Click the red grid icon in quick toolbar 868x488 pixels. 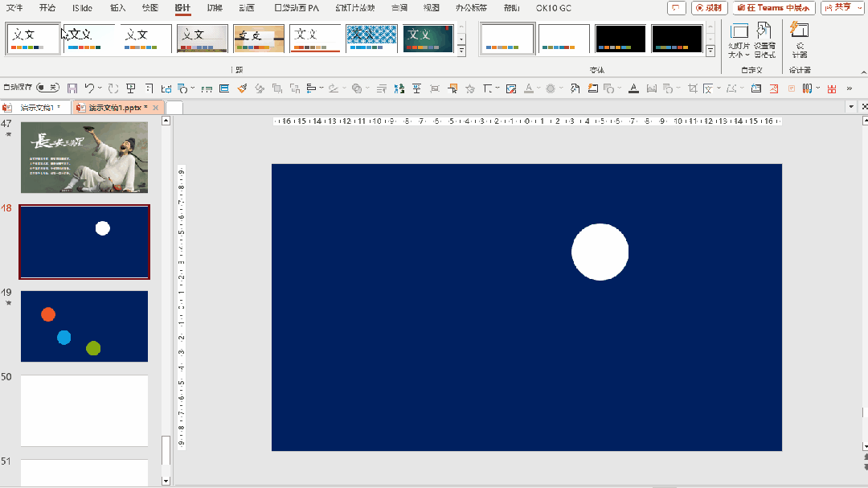point(832,88)
